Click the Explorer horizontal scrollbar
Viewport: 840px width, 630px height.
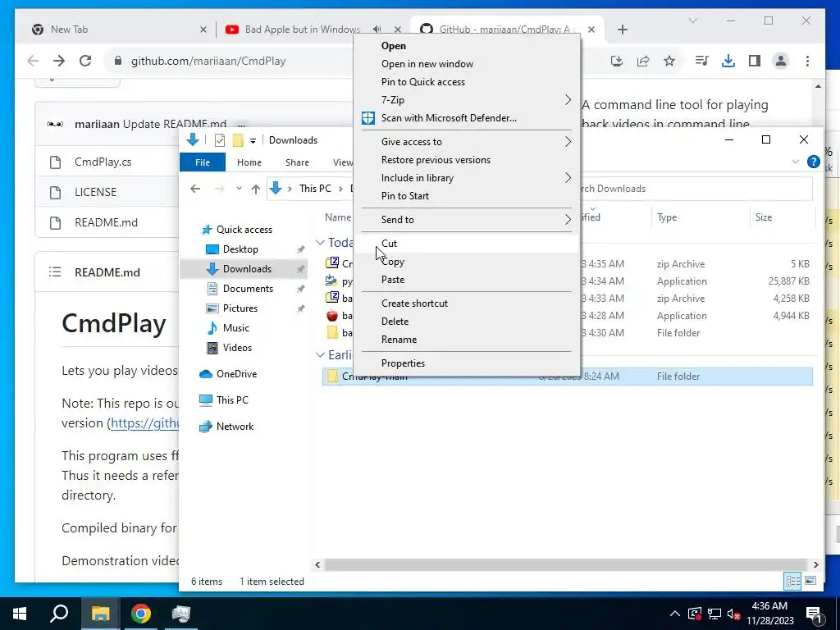click(566, 564)
